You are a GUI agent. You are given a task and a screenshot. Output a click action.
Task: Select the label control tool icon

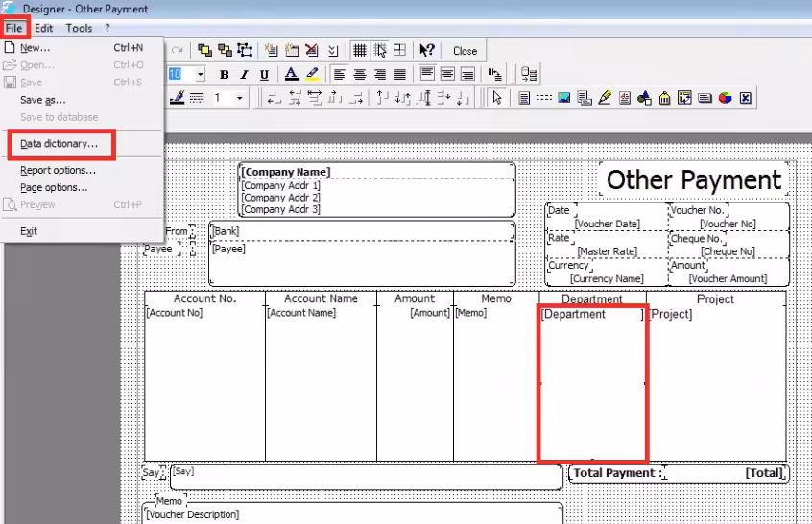coord(705,98)
